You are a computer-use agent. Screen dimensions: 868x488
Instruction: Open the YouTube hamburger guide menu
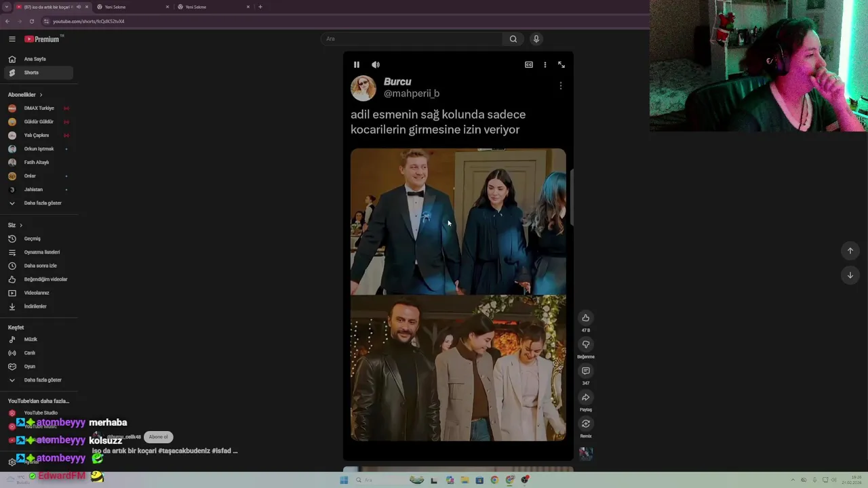pyautogui.click(x=12, y=39)
